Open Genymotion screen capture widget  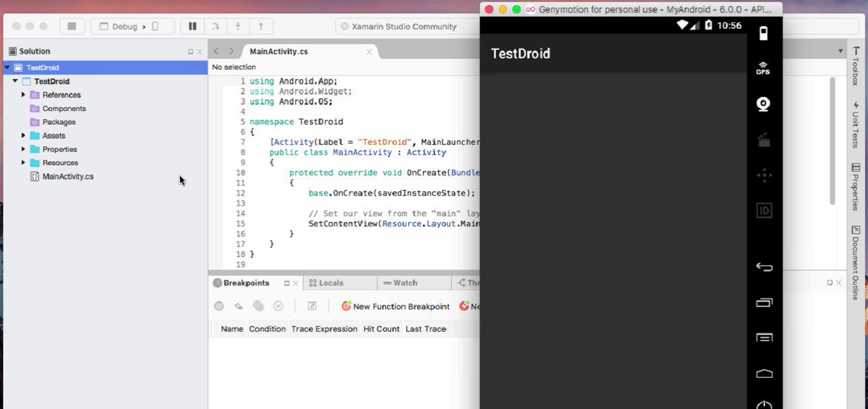(x=764, y=140)
